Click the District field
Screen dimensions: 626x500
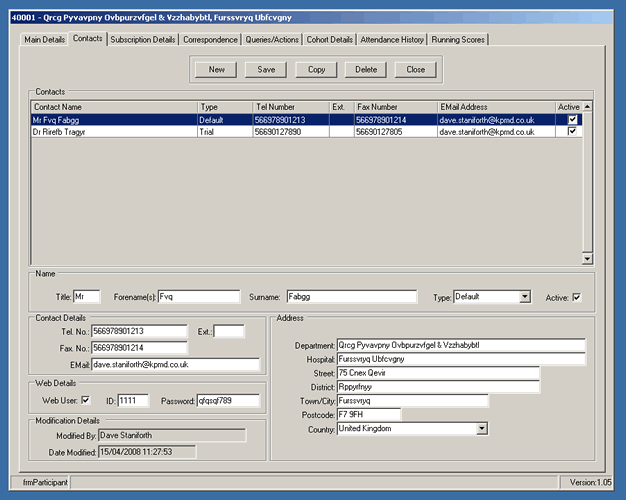point(438,387)
